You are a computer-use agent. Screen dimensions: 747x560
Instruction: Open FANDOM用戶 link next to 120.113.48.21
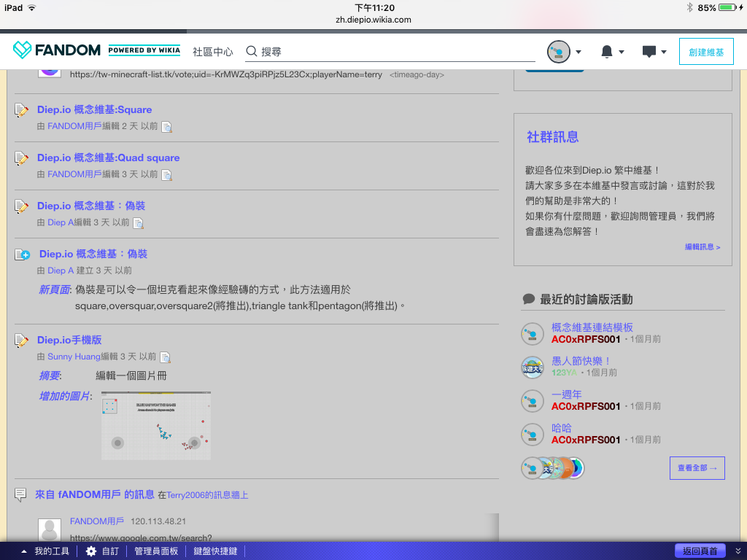point(97,521)
